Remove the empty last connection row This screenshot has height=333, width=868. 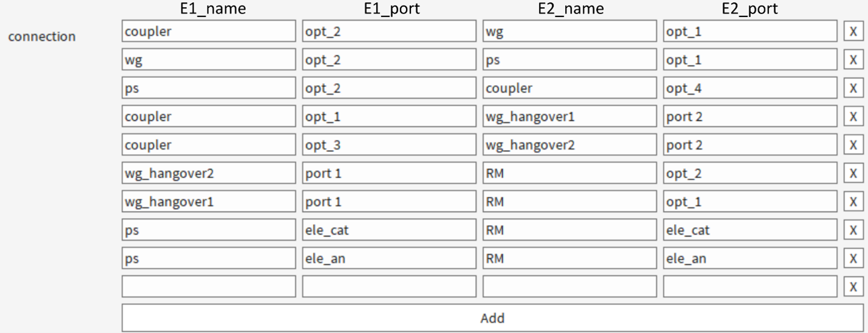click(x=853, y=287)
